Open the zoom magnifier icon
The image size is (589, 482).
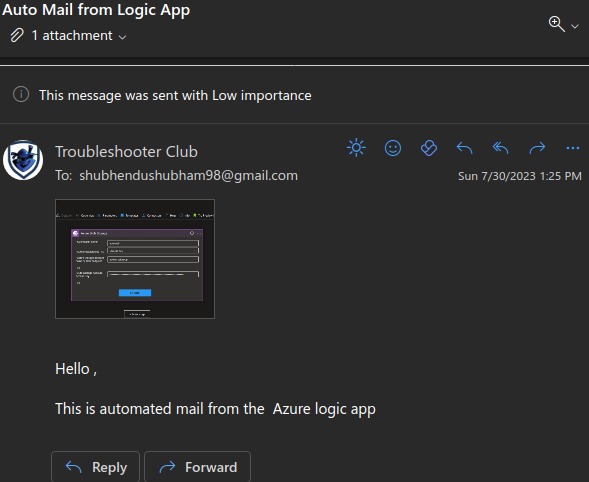click(556, 24)
